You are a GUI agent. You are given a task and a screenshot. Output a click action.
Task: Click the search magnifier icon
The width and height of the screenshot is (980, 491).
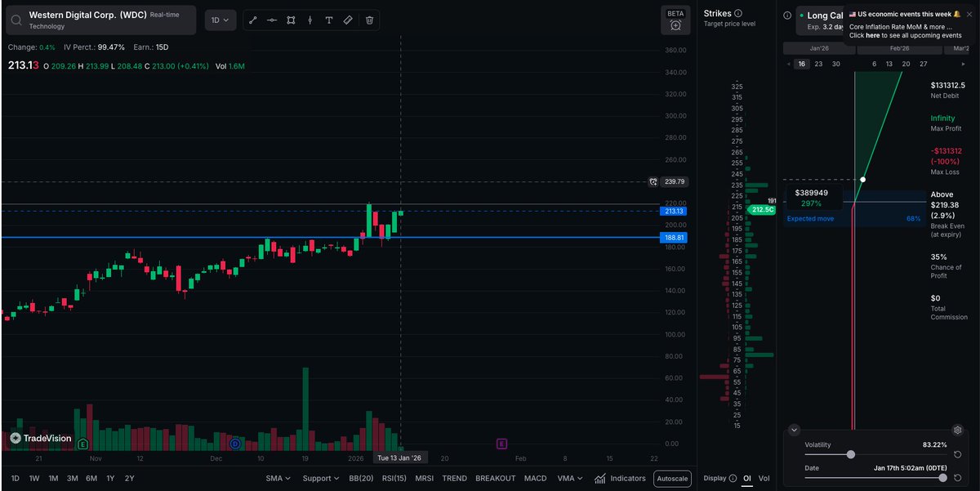[x=16, y=20]
